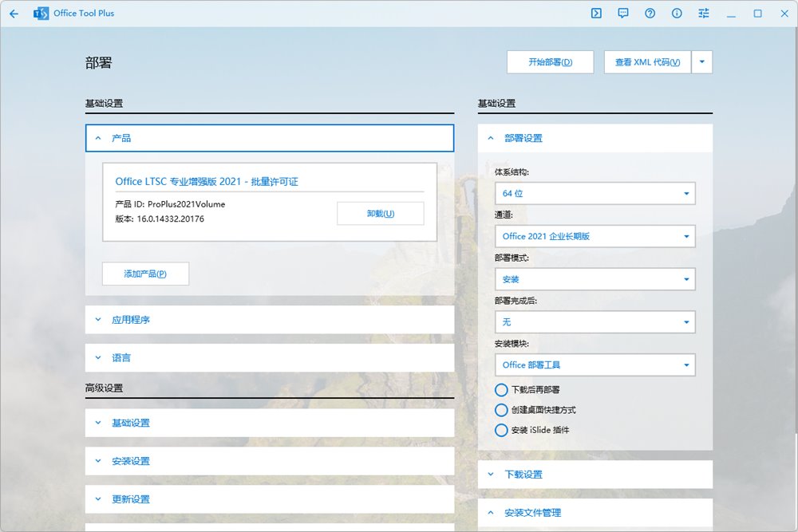Click the back arrow in title bar
This screenshot has height=532, width=798.
point(14,14)
